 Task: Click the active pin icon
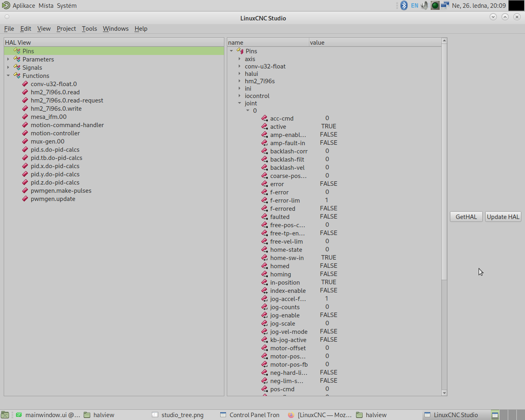tap(265, 126)
